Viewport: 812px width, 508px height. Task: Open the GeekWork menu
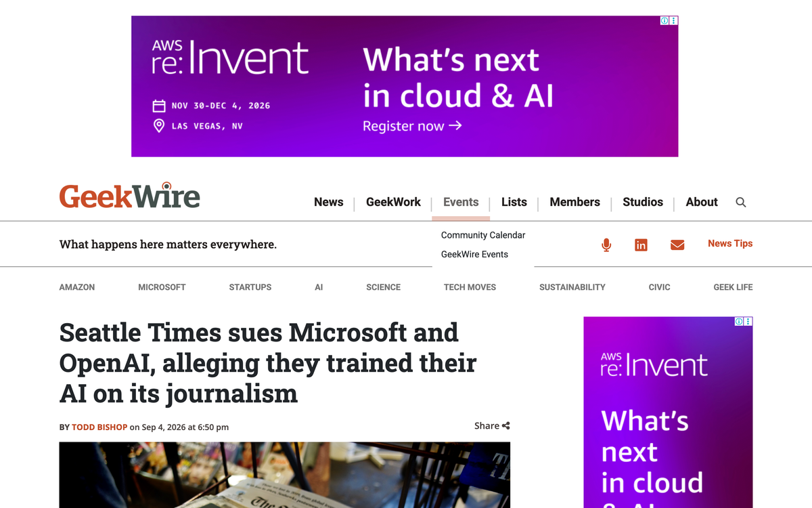click(x=393, y=202)
